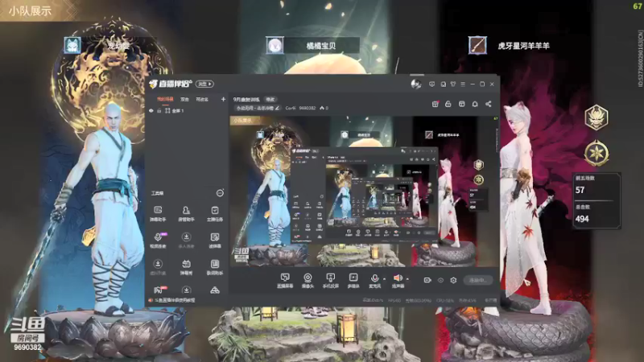Switch to the first red-highlighted scene tab
The height and width of the screenshot is (362, 644).
(165, 99)
